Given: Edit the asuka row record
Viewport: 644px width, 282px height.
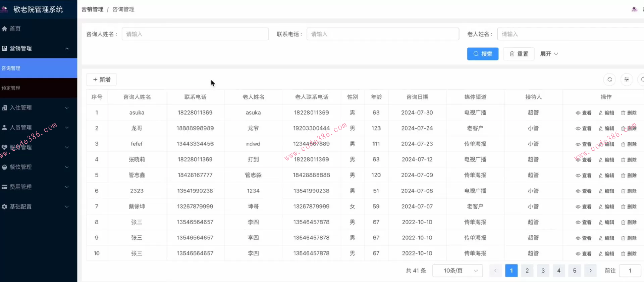Looking at the screenshot, I should point(606,113).
